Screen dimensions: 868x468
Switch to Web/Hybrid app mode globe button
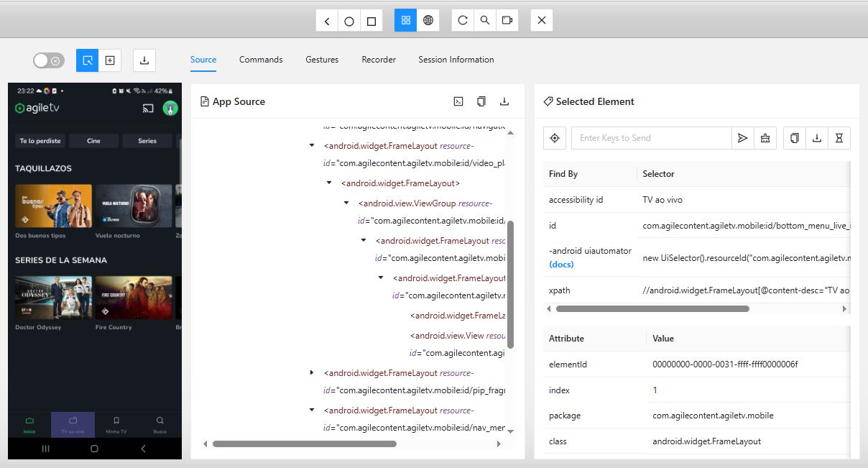428,21
